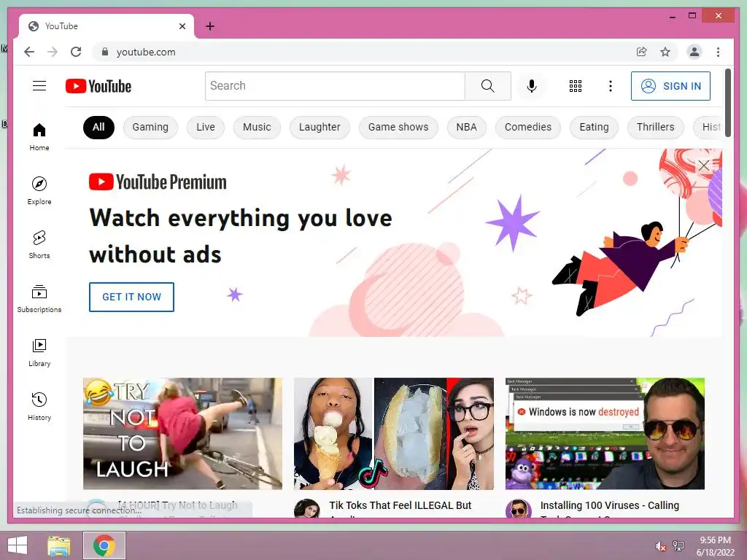Open the taskbar clock 9:56 PM
The image size is (747, 560).
pos(715,545)
